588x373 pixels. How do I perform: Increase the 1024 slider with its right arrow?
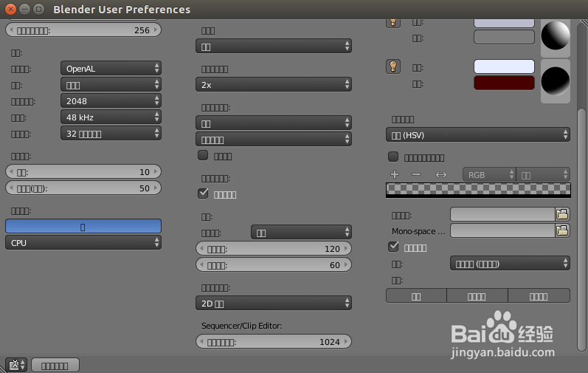tap(346, 341)
